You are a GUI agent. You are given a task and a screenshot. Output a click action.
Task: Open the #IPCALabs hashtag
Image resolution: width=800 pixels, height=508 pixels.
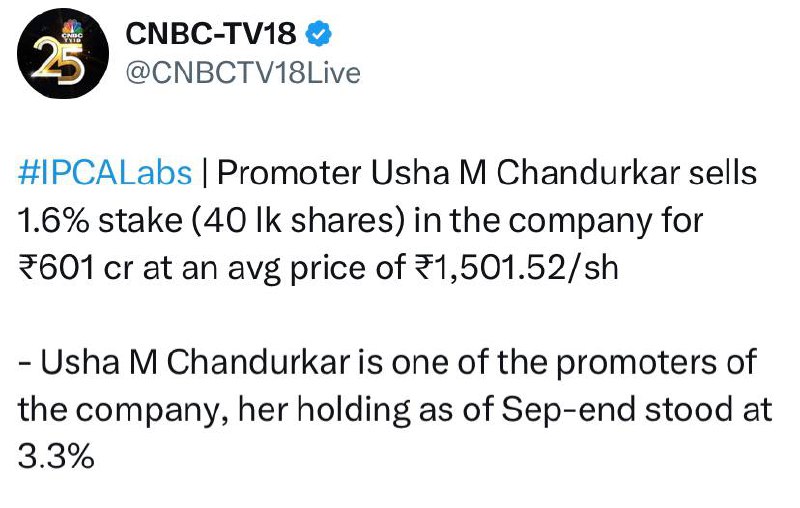[105, 173]
